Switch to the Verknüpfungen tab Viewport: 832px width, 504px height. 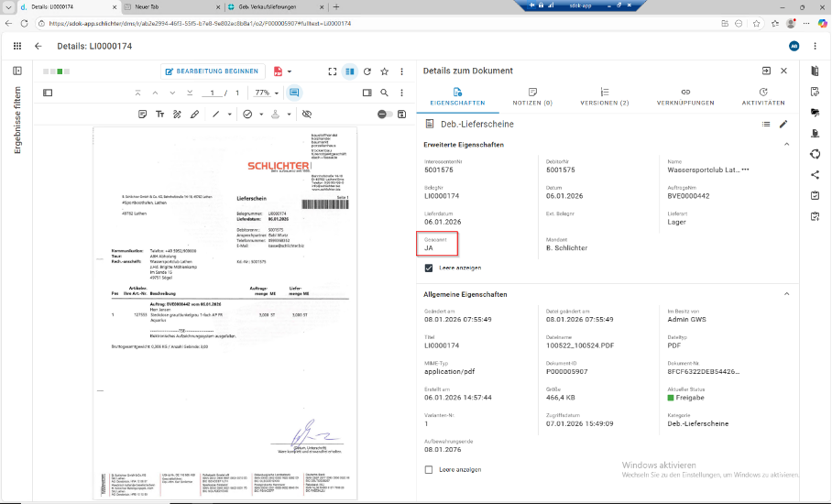pyautogui.click(x=685, y=97)
